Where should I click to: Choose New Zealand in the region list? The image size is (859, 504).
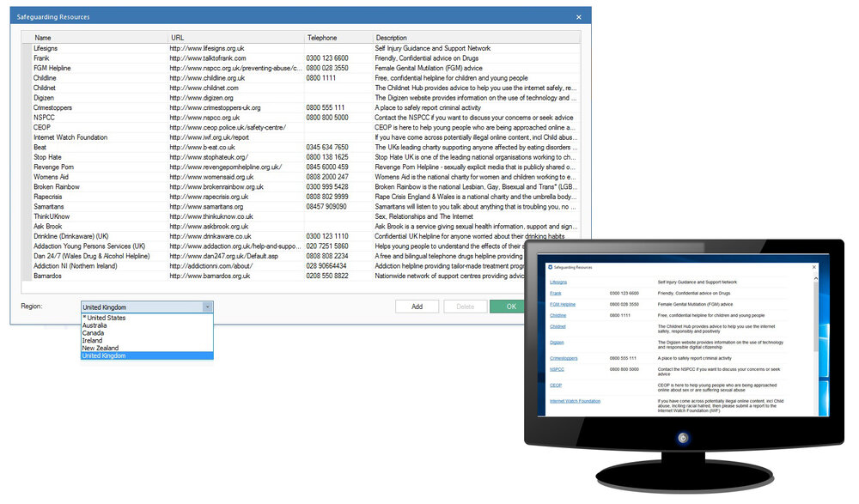point(101,348)
